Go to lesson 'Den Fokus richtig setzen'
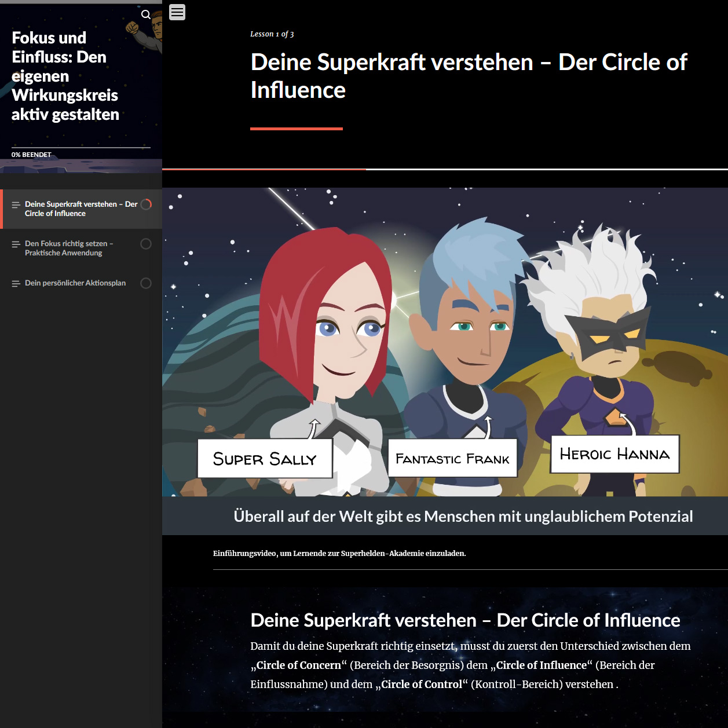728x728 pixels. [68, 248]
